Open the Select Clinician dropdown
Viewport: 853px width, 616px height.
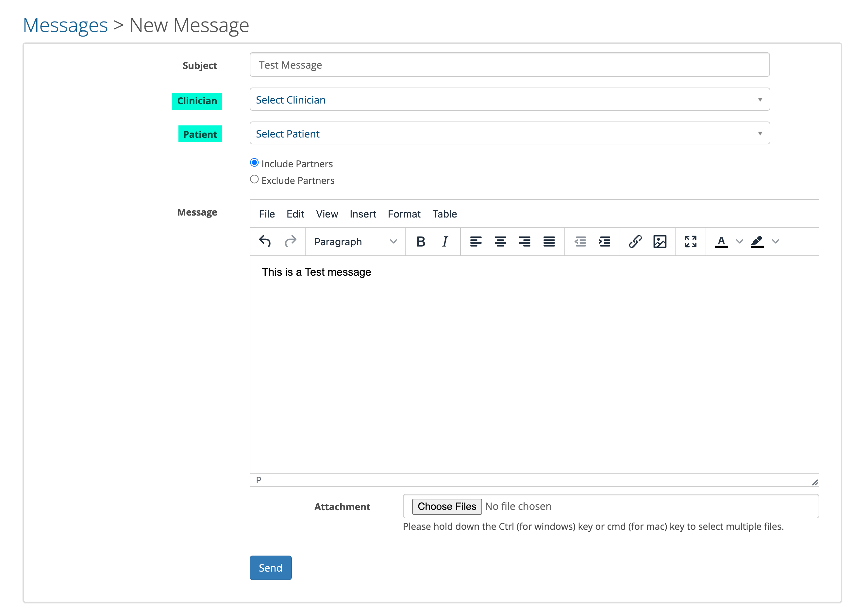pos(510,99)
